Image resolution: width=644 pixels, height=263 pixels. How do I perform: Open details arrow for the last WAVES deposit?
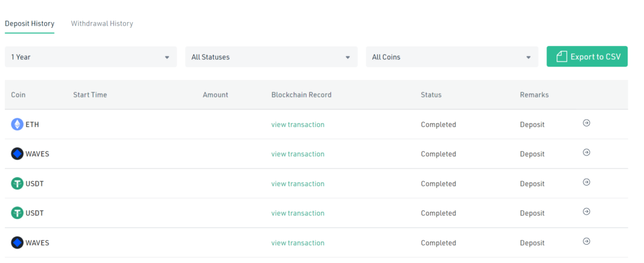coord(586,241)
